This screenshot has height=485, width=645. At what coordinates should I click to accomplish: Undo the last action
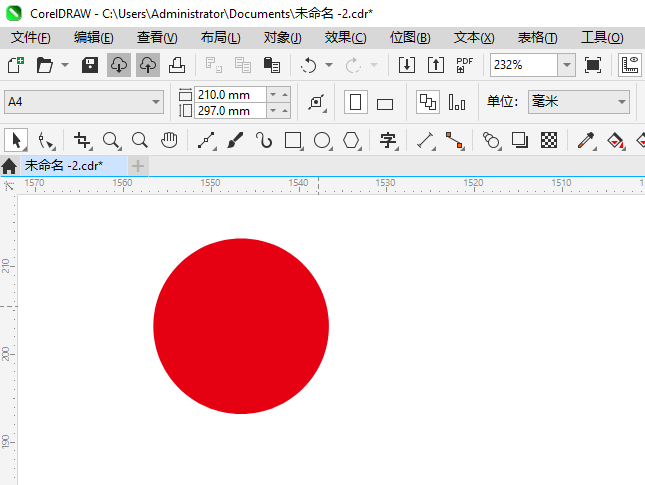point(309,65)
